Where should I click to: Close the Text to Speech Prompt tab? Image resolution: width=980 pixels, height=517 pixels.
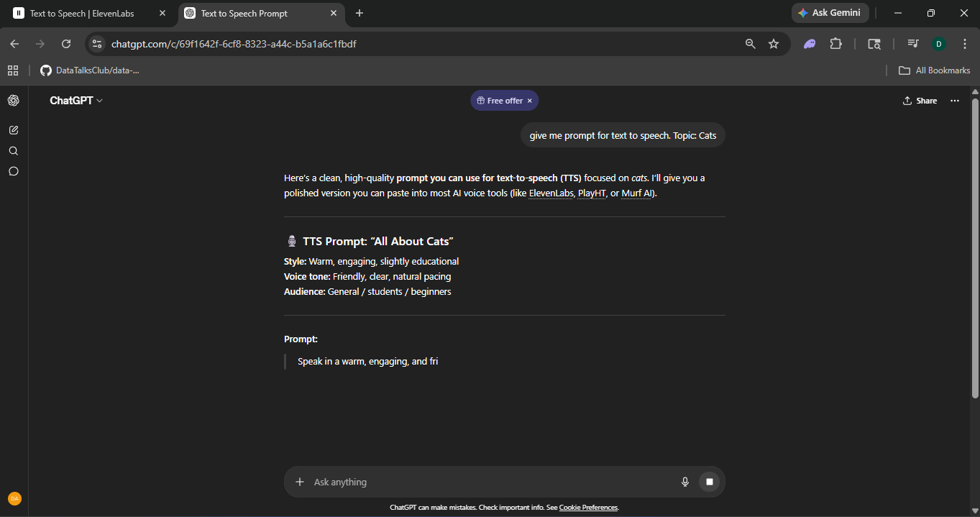point(333,14)
